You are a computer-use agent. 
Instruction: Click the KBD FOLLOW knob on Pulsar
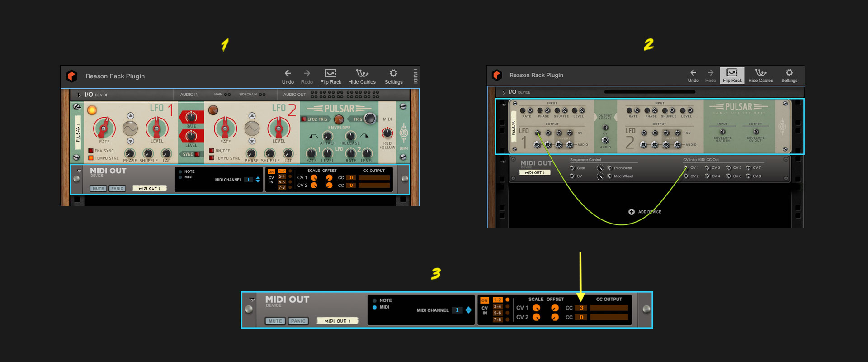pos(387,133)
